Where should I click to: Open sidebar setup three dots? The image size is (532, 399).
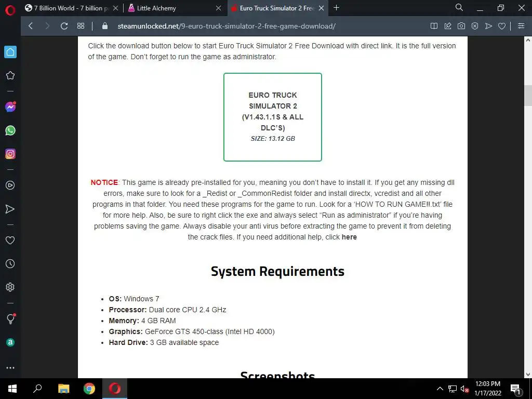[x=10, y=368]
